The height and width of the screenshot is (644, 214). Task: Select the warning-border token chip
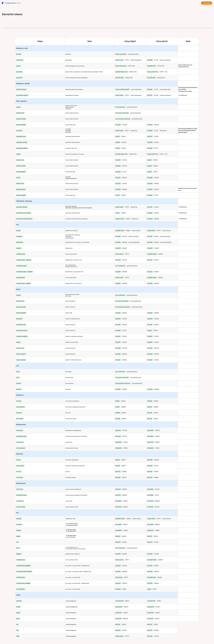point(20,448)
